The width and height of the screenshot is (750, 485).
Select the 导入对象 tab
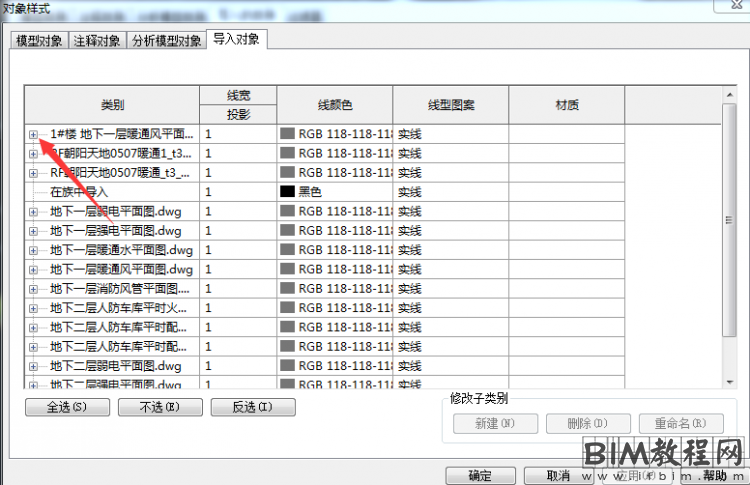coord(236,39)
